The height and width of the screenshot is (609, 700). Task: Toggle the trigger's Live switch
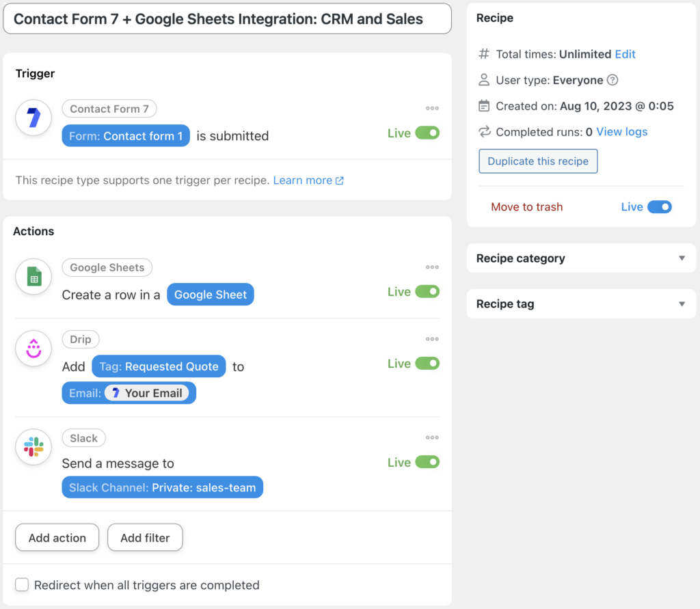click(x=427, y=133)
